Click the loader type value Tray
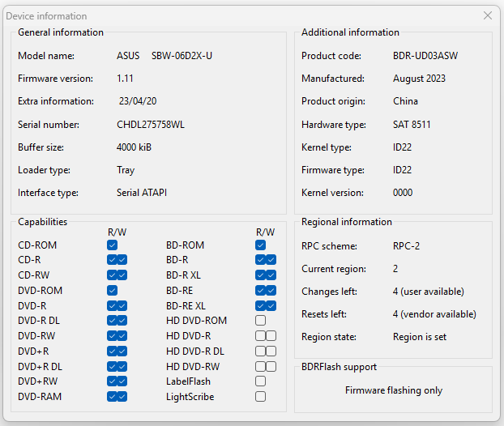The width and height of the screenshot is (504, 426). tap(126, 170)
